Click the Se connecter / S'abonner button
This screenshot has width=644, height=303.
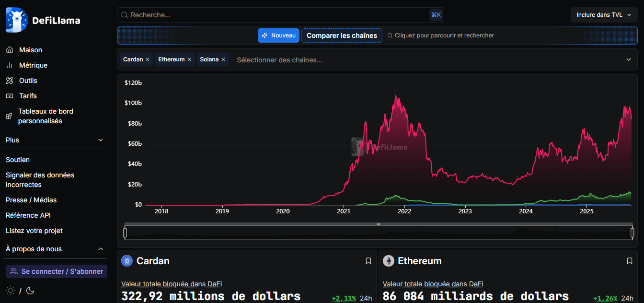(x=56, y=271)
